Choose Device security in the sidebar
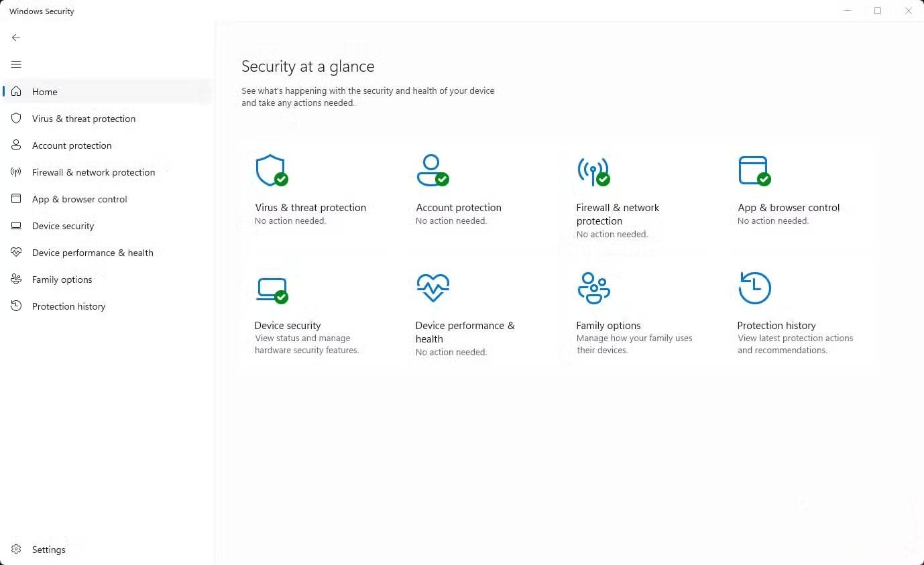Viewport: 924px width, 565px height. click(x=107, y=225)
